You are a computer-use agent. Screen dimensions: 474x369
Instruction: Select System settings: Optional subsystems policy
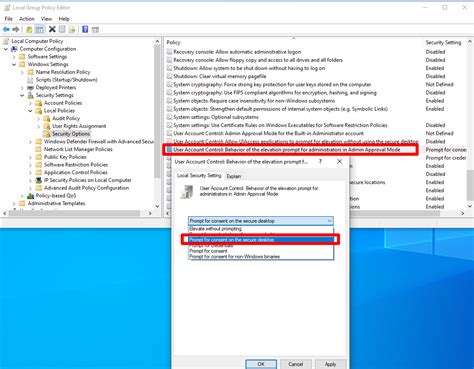[216, 117]
